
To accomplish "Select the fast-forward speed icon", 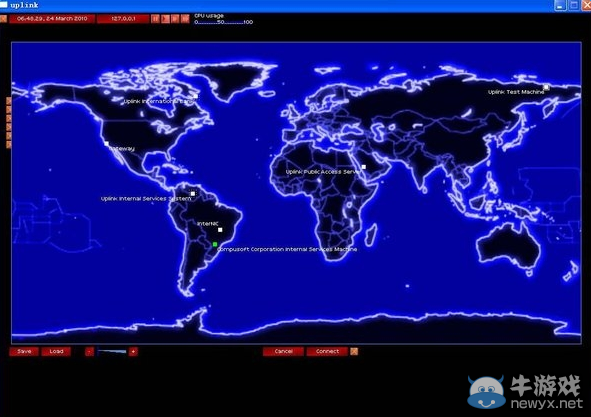I will [x=175, y=18].
